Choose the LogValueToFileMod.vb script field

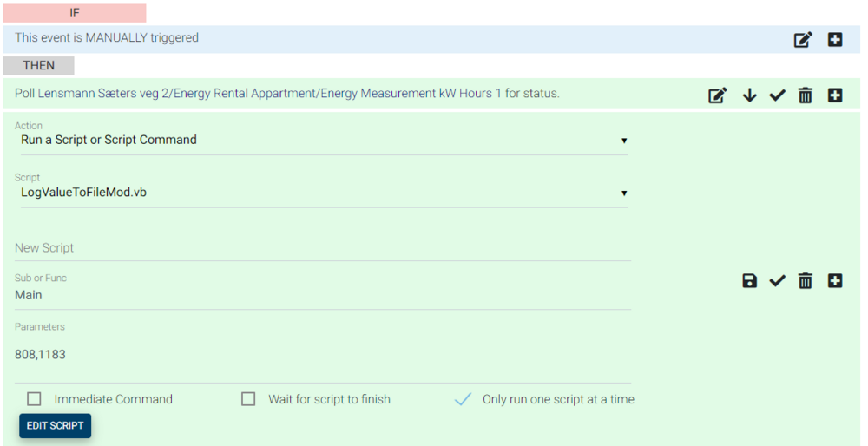click(x=324, y=193)
